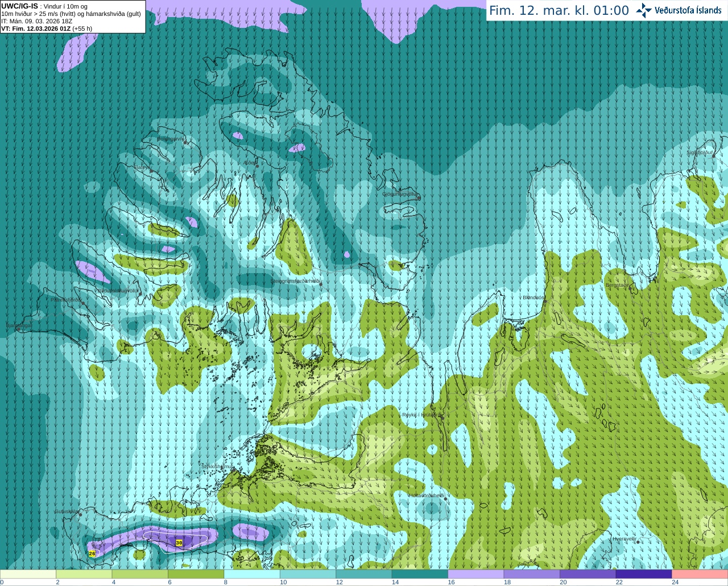Click the Bjargtangar station label
This screenshot has width=728, height=586.
(x=19, y=325)
